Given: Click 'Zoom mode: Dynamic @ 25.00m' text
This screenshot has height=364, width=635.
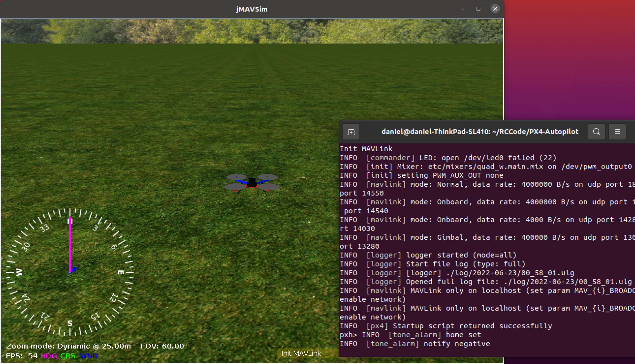Looking at the screenshot, I should click(68, 346).
